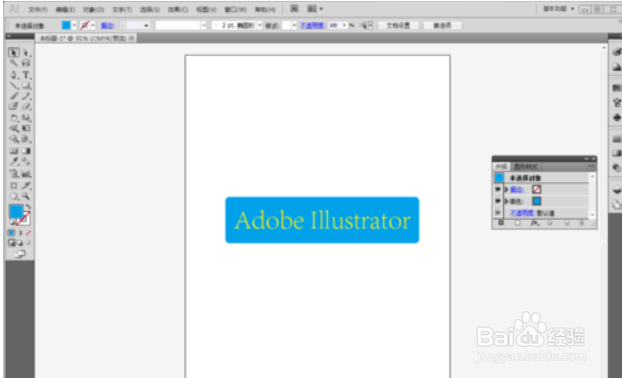Click the 首选项 button
The width and height of the screenshot is (622, 378).
point(442,25)
